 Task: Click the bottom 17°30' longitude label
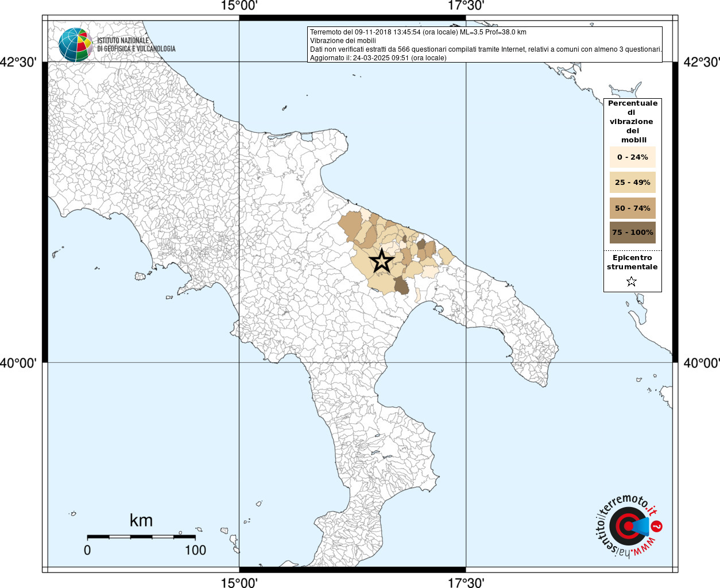[x=466, y=582]
